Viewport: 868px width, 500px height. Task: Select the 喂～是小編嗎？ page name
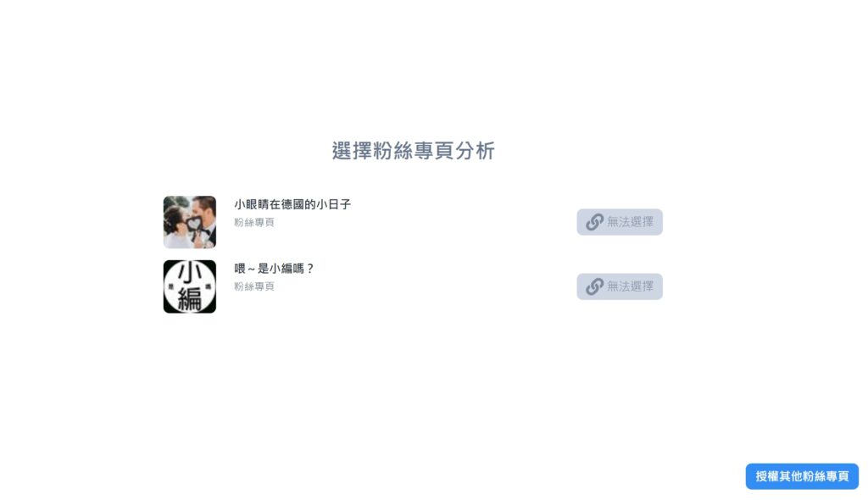pyautogui.click(x=274, y=269)
